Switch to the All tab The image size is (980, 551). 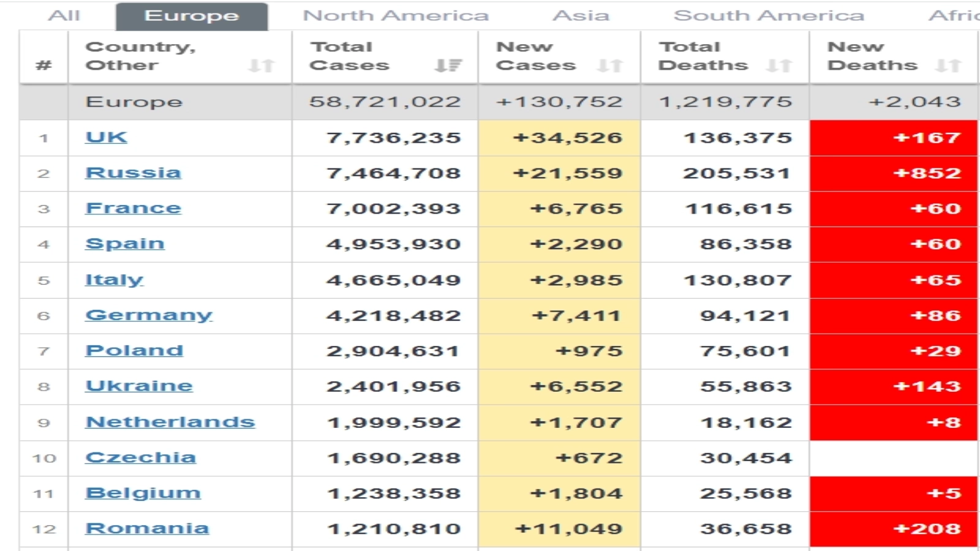pyautogui.click(x=64, y=15)
